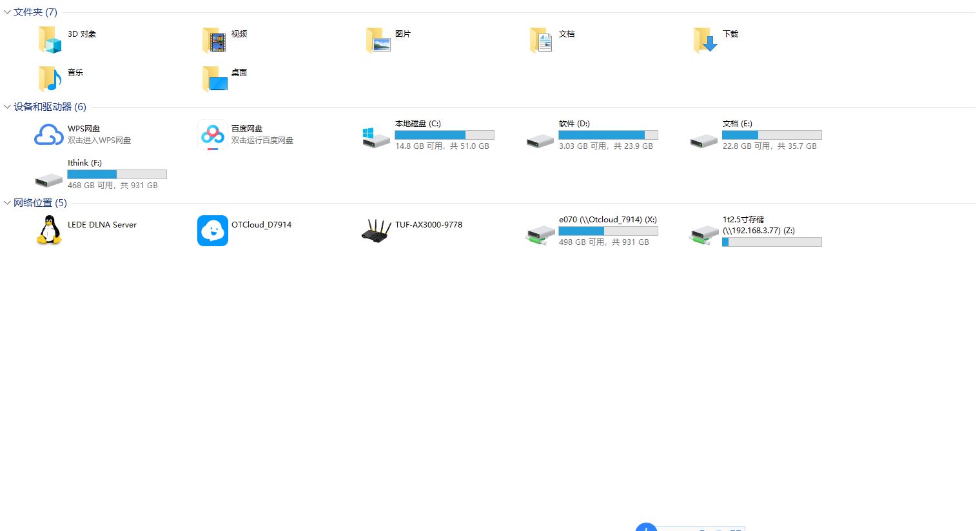
Task: Select the e070 (X:) network drive icon
Action: (x=540, y=235)
